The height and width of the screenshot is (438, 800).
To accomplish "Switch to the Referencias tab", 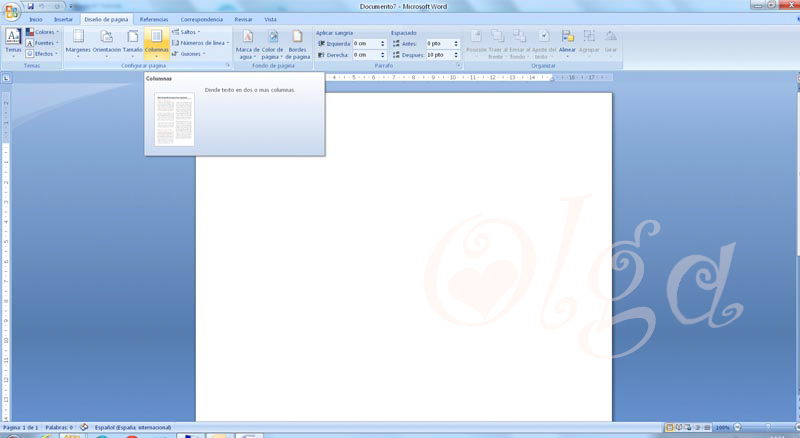I will click(154, 19).
